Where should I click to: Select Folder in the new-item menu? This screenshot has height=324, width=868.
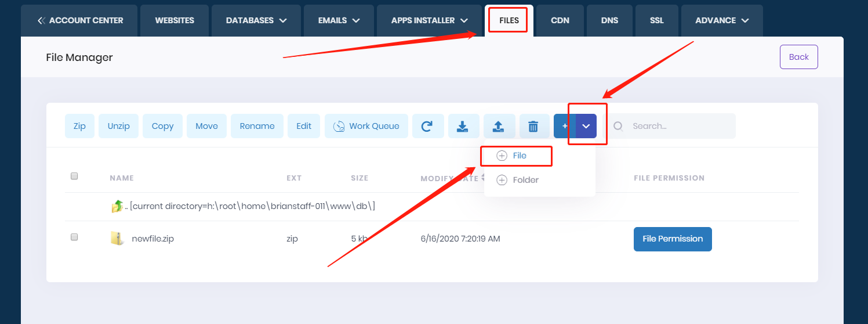(x=525, y=180)
